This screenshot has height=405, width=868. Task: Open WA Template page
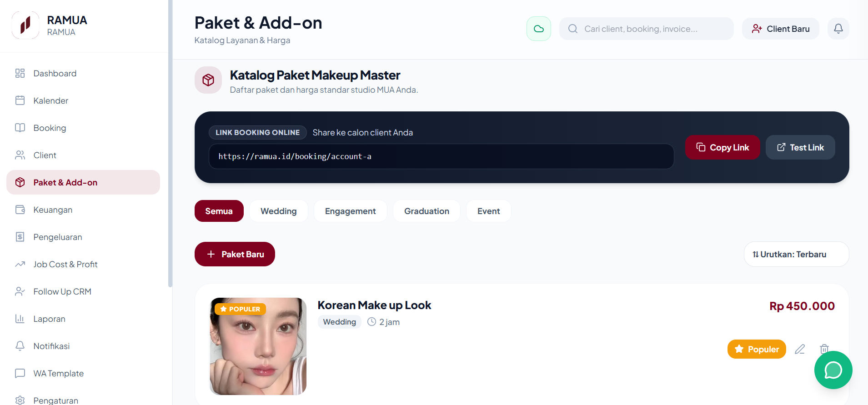coord(83,373)
